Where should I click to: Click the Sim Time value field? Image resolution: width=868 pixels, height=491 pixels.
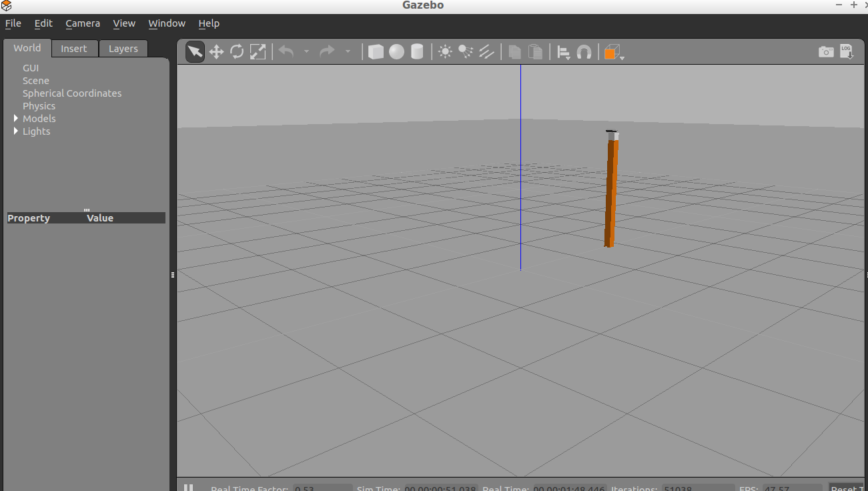(x=441, y=488)
